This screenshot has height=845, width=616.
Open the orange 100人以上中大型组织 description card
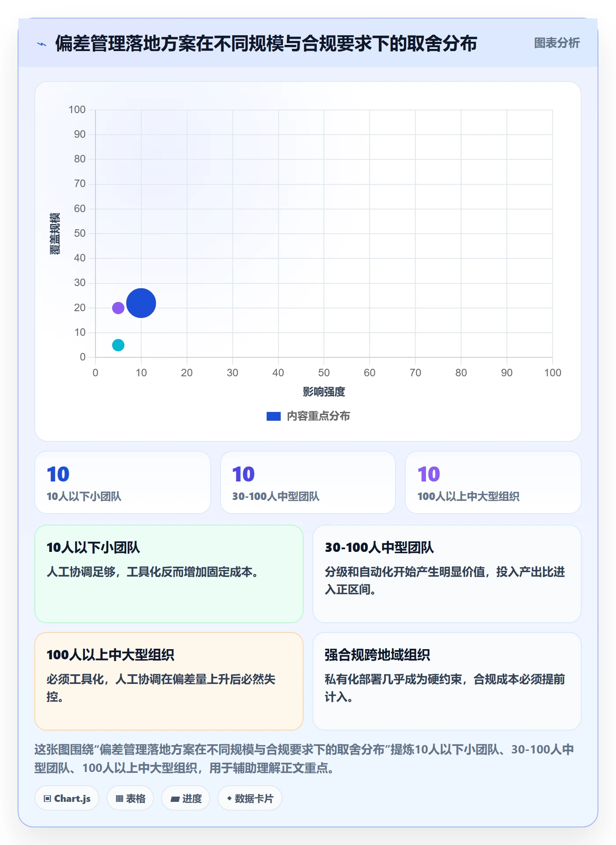pos(169,681)
